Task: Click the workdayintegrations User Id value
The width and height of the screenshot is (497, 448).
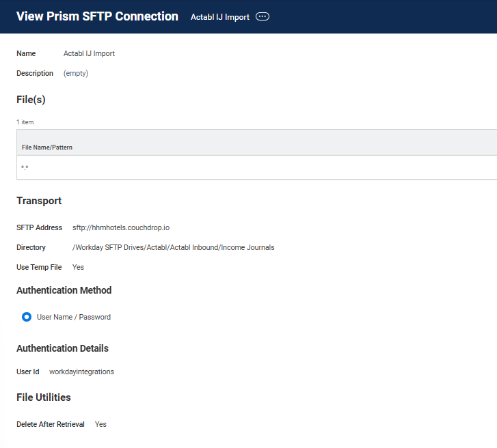Action: 81,372
